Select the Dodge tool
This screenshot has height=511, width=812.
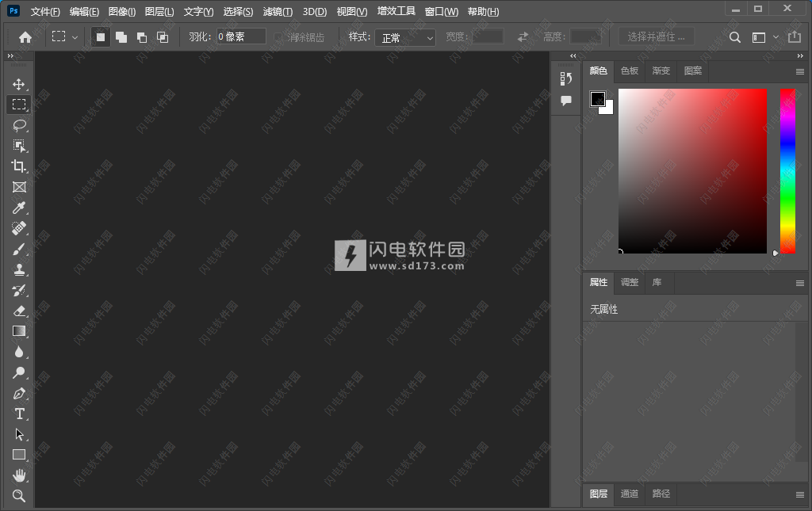[19, 372]
